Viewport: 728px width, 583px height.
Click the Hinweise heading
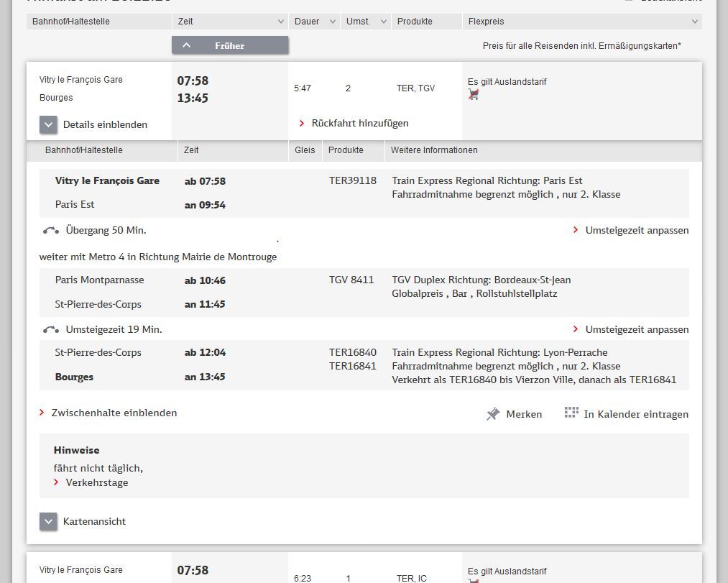(x=76, y=450)
